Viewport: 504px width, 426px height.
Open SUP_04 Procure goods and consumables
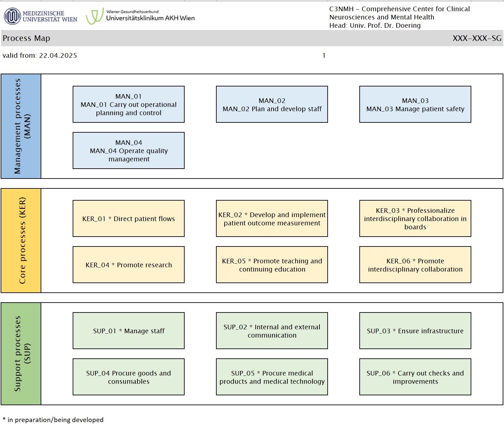pyautogui.click(x=128, y=377)
